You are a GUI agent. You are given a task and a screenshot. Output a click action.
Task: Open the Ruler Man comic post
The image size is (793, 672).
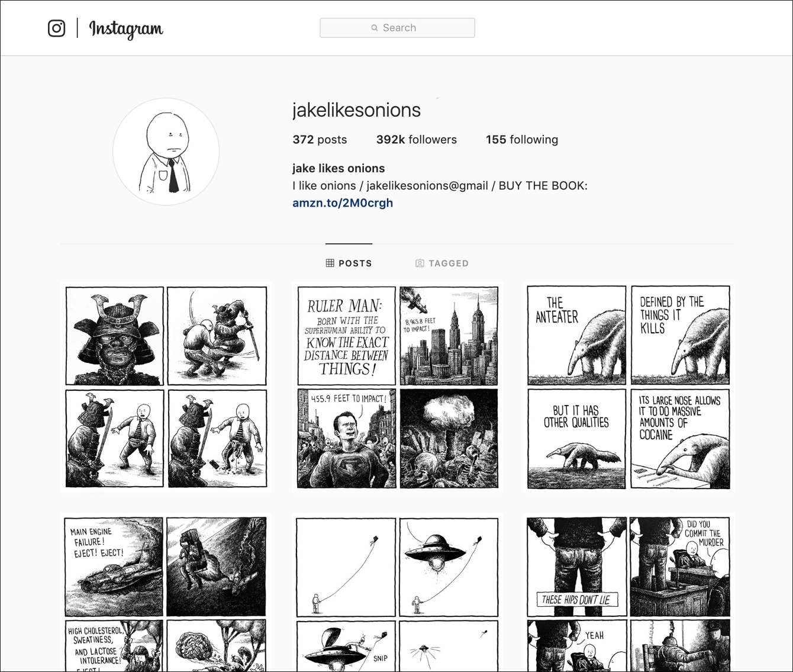coord(398,387)
